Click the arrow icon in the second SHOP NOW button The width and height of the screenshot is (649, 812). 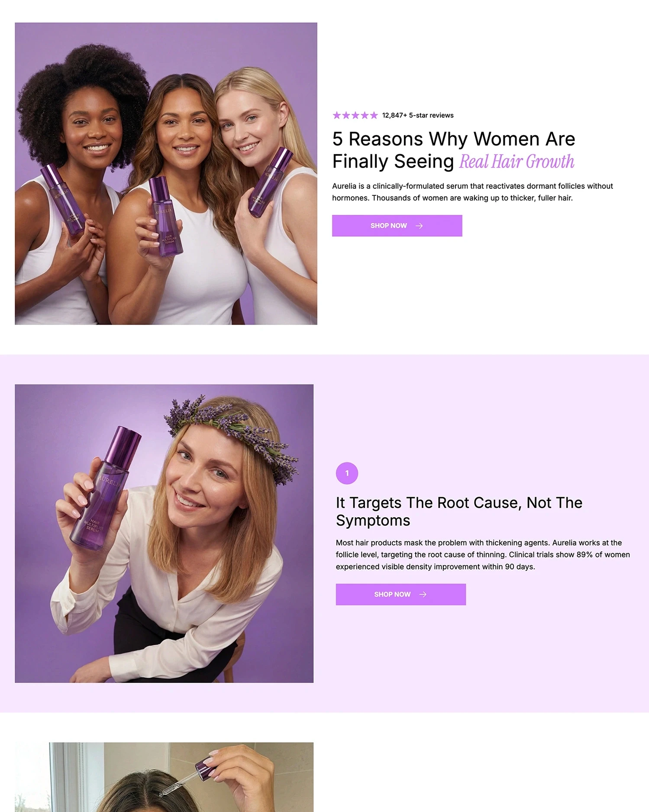pos(423,594)
